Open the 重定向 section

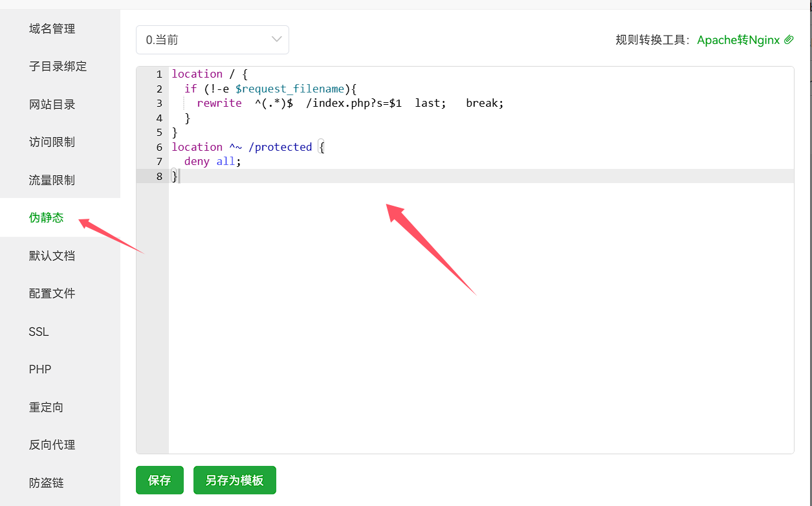click(x=47, y=407)
